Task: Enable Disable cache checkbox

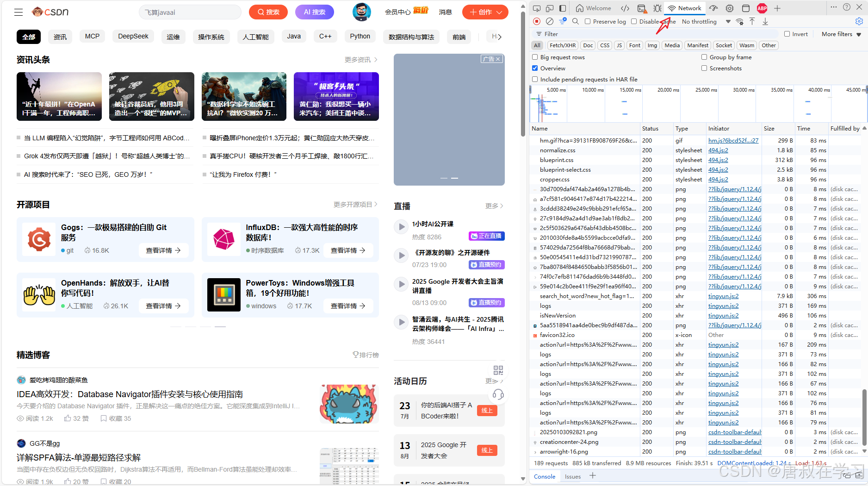Action: coord(634,21)
